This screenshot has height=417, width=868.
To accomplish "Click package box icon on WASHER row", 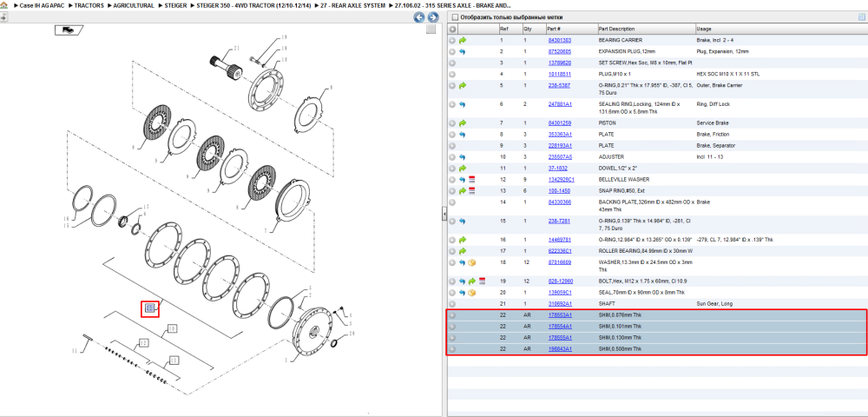I will (472, 262).
